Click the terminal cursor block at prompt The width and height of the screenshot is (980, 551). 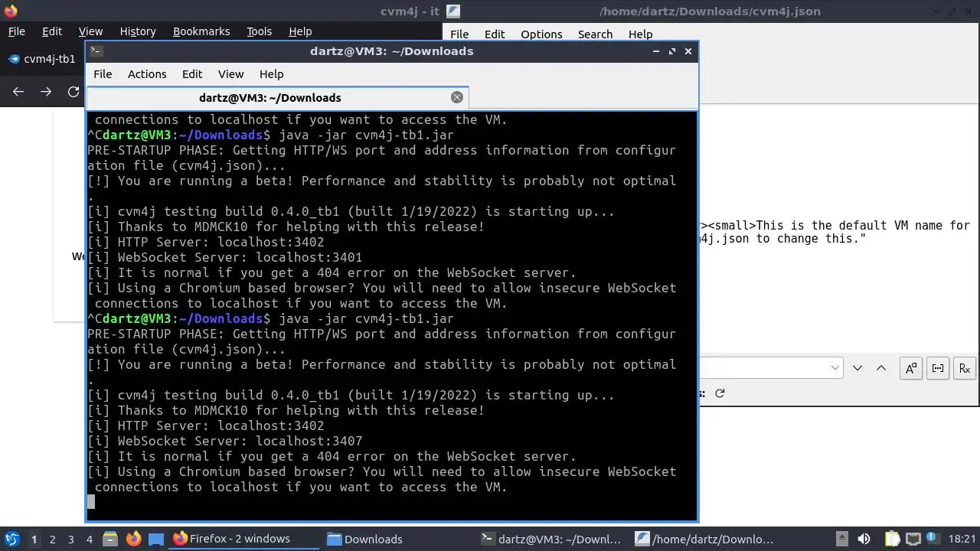pyautogui.click(x=91, y=502)
